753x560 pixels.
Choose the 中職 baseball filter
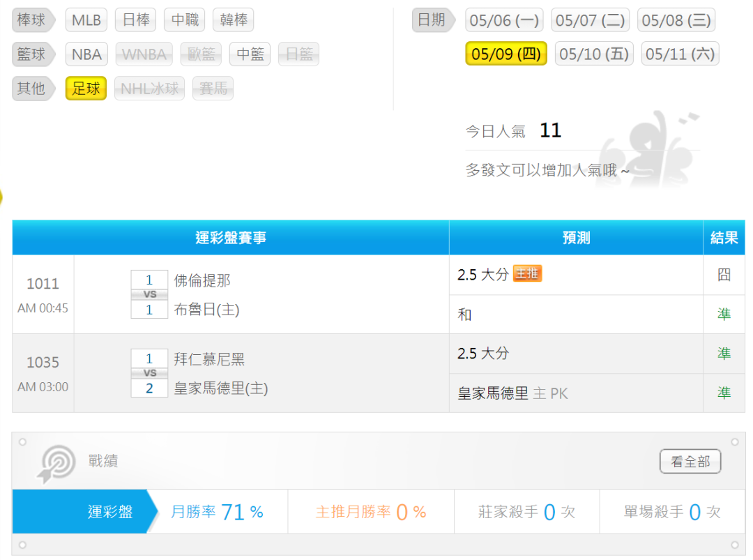184,20
